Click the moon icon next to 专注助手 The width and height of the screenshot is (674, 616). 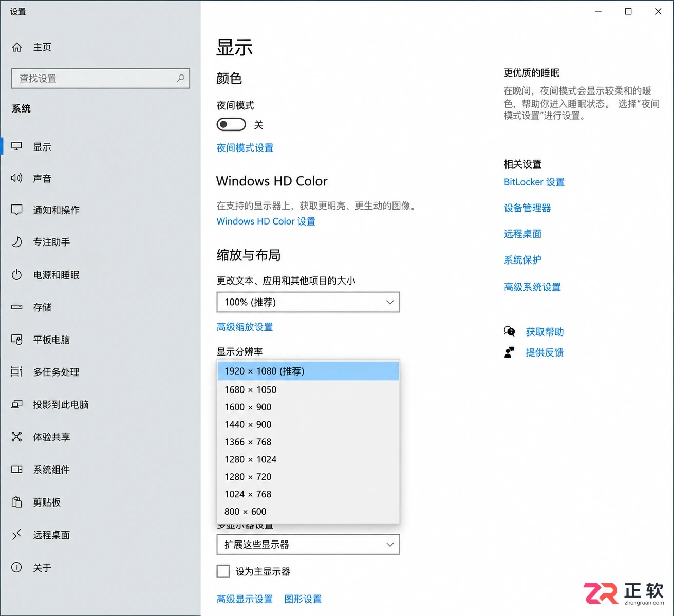[x=17, y=242]
